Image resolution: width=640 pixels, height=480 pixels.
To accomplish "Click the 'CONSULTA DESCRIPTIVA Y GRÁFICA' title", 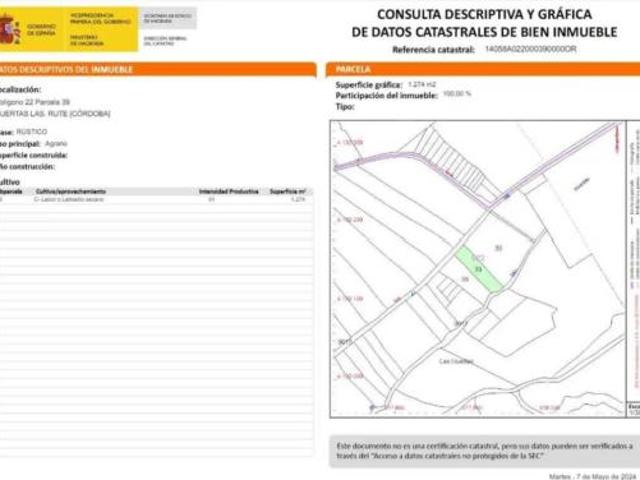I will (484, 14).
